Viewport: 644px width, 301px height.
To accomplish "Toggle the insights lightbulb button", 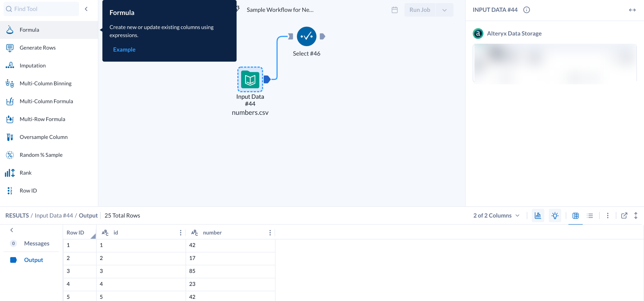I will [555, 216].
